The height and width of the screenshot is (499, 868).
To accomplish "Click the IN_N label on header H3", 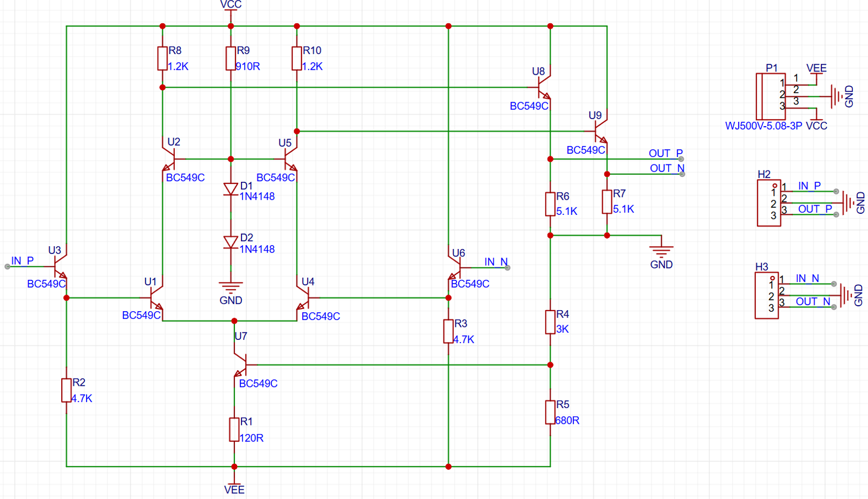I will pyautogui.click(x=807, y=279).
